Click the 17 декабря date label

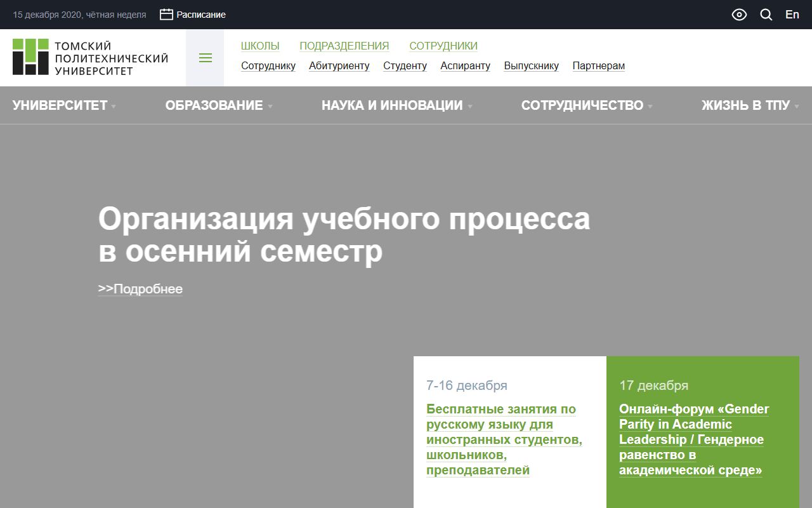click(x=653, y=385)
